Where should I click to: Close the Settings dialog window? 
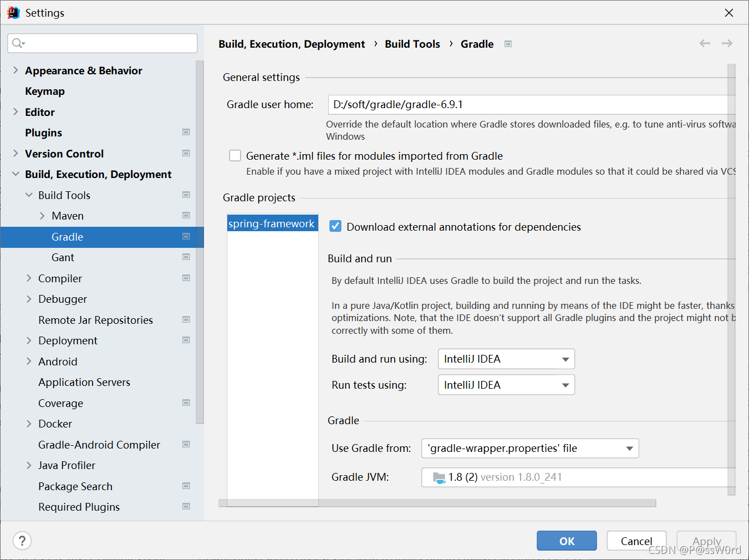729,13
